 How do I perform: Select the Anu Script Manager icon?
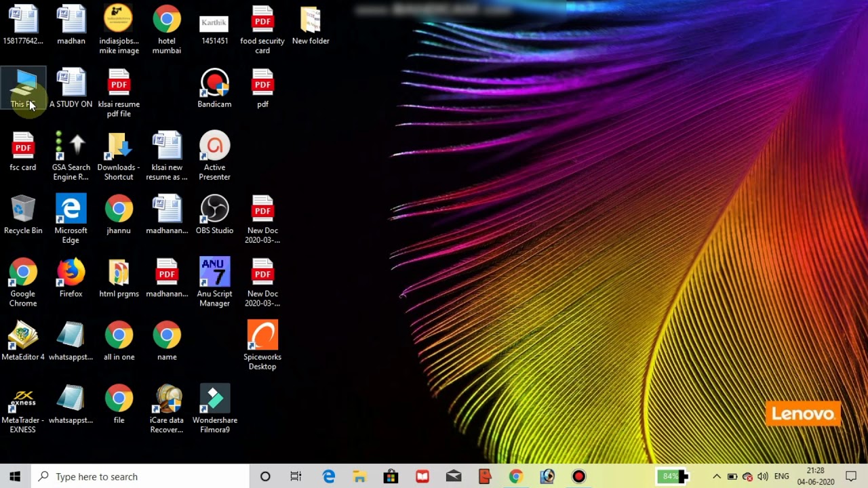coord(214,283)
